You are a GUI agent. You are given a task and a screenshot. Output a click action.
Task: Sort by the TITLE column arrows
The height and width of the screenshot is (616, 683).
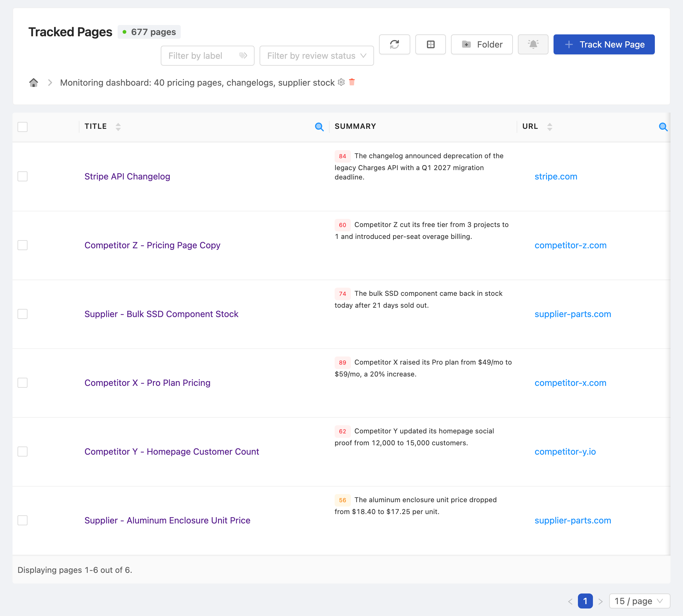(118, 127)
